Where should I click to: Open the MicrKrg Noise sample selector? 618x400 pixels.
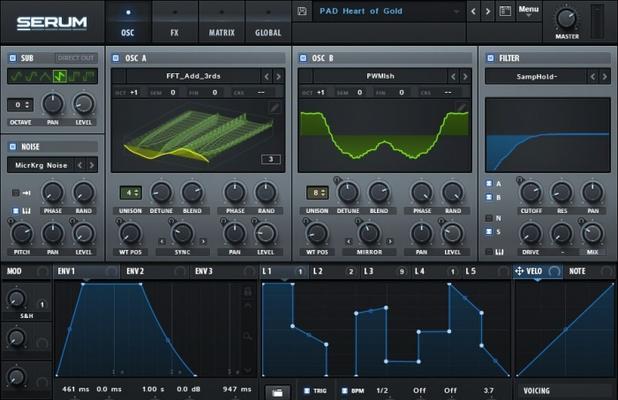click(41, 165)
